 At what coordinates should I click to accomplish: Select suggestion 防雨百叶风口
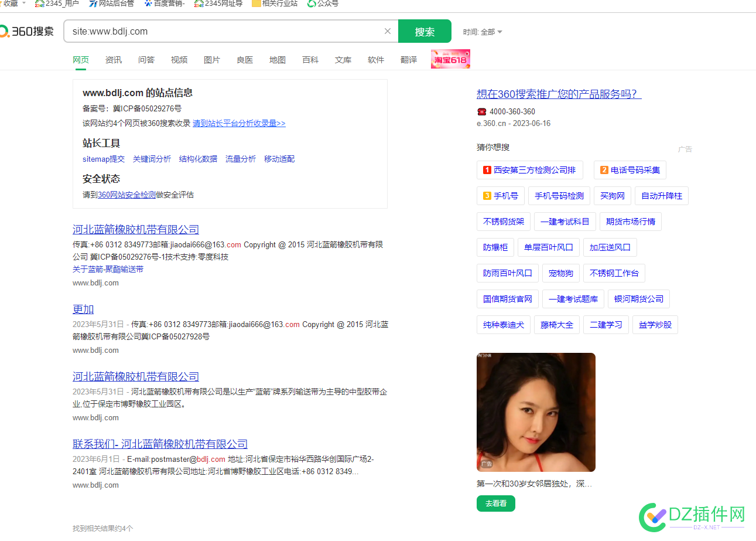pyautogui.click(x=508, y=273)
